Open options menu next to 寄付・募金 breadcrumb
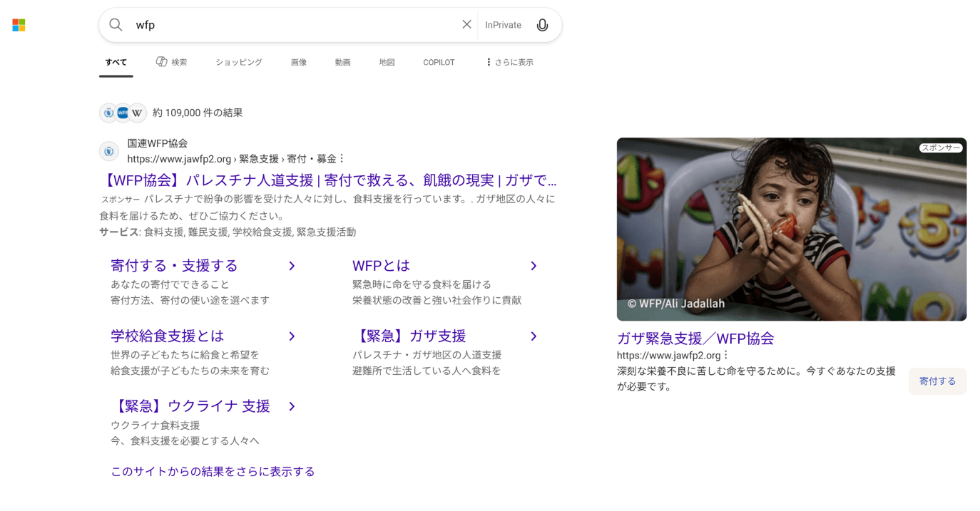 pos(342,158)
